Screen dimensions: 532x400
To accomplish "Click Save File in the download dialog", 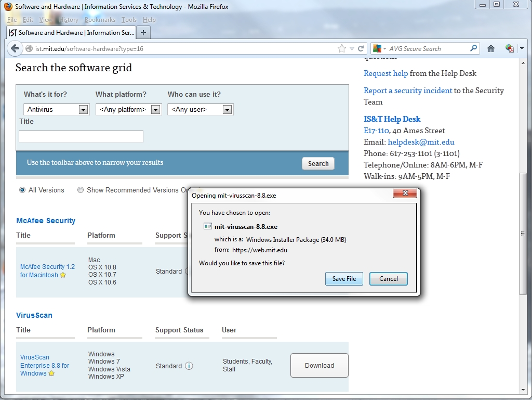I will click(x=344, y=279).
